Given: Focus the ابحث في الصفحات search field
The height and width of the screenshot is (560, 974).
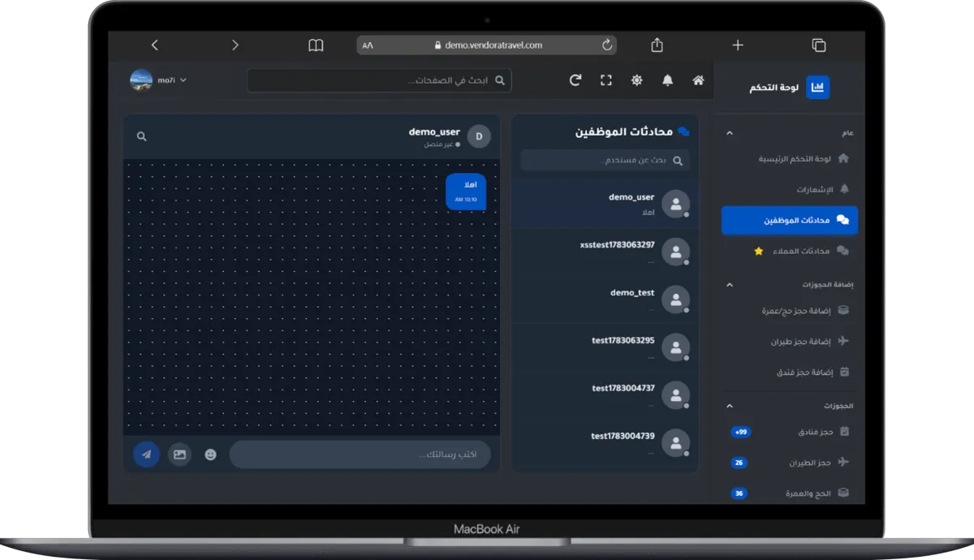Looking at the screenshot, I should point(379,80).
